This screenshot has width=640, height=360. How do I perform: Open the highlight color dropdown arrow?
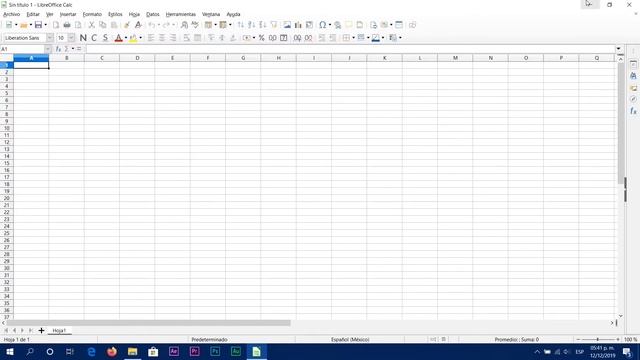pos(141,38)
